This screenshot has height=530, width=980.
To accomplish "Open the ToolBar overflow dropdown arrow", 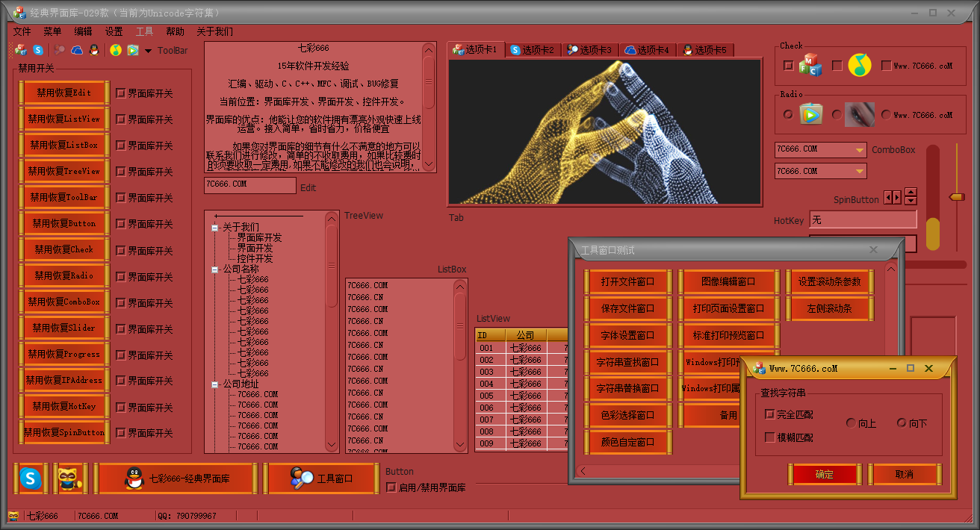I will tap(148, 51).
